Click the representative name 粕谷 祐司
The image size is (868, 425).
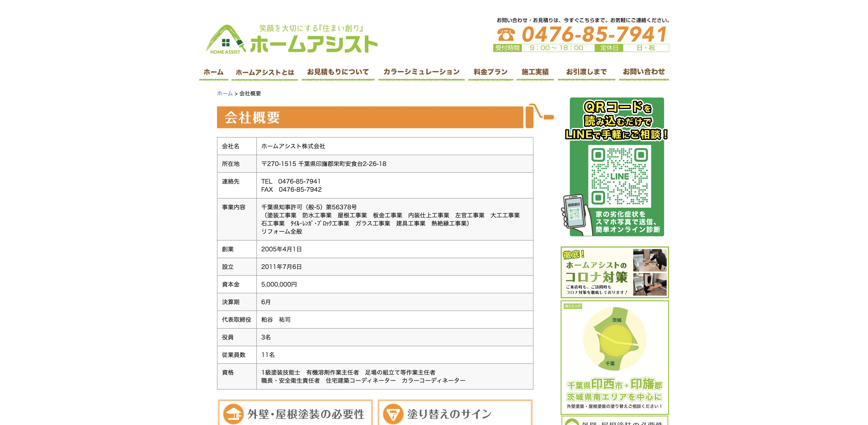pos(276,320)
